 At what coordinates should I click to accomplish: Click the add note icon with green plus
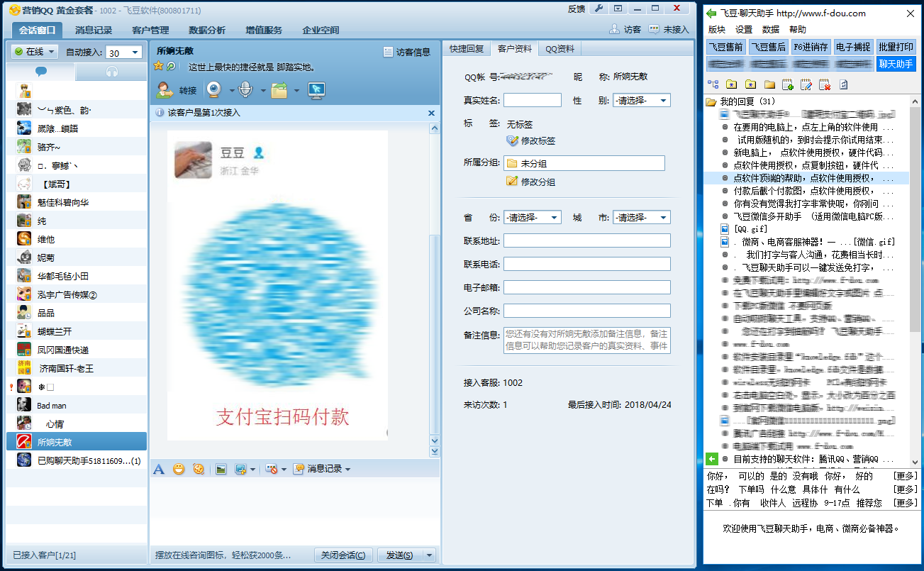pyautogui.click(x=788, y=85)
